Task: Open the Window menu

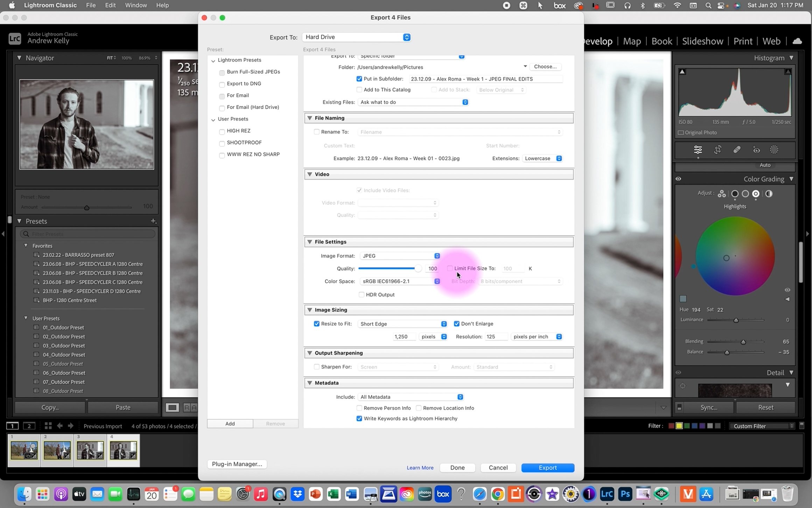Action: coord(136,5)
